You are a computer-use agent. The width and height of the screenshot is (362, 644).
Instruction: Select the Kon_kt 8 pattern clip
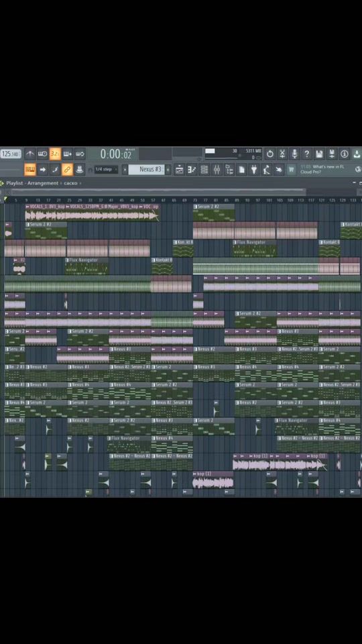click(183, 248)
